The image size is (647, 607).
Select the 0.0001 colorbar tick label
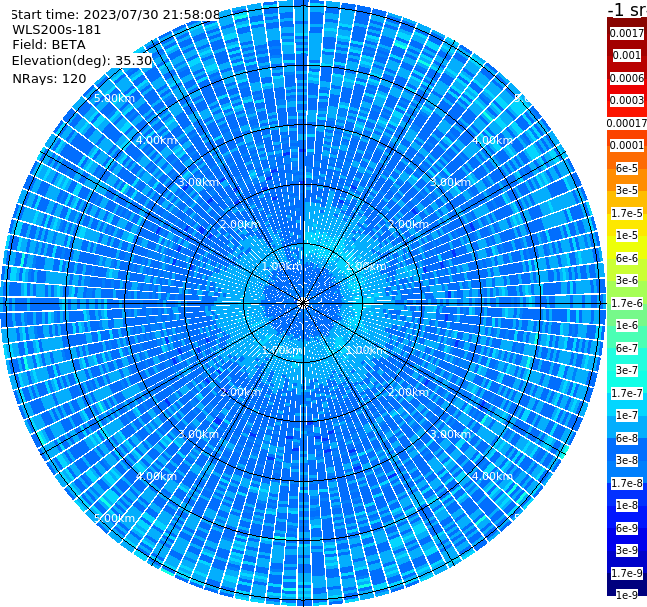pos(627,145)
